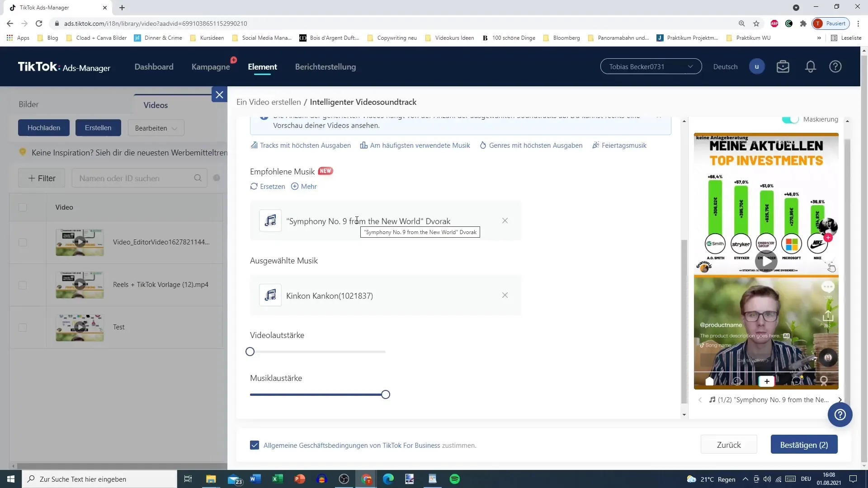Open the Kampagne tab

211,67
